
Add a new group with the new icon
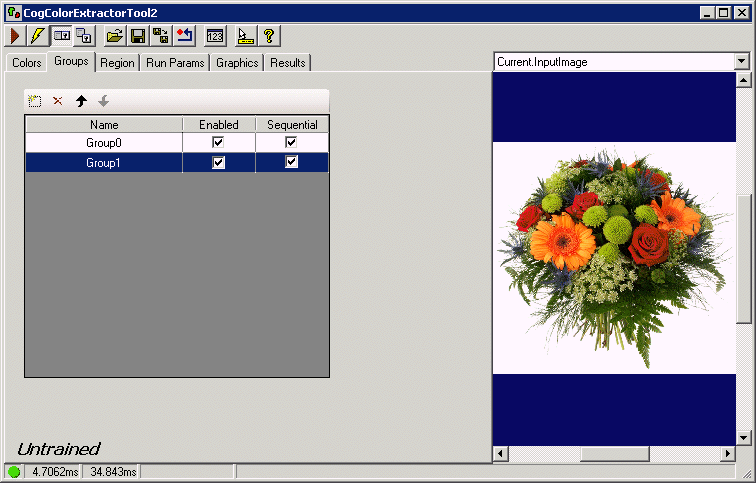(35, 101)
